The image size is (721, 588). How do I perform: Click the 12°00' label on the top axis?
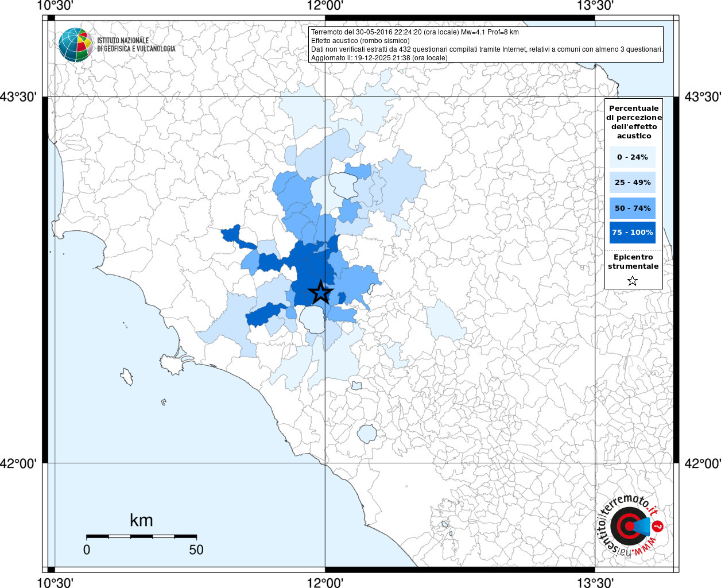click(x=325, y=6)
